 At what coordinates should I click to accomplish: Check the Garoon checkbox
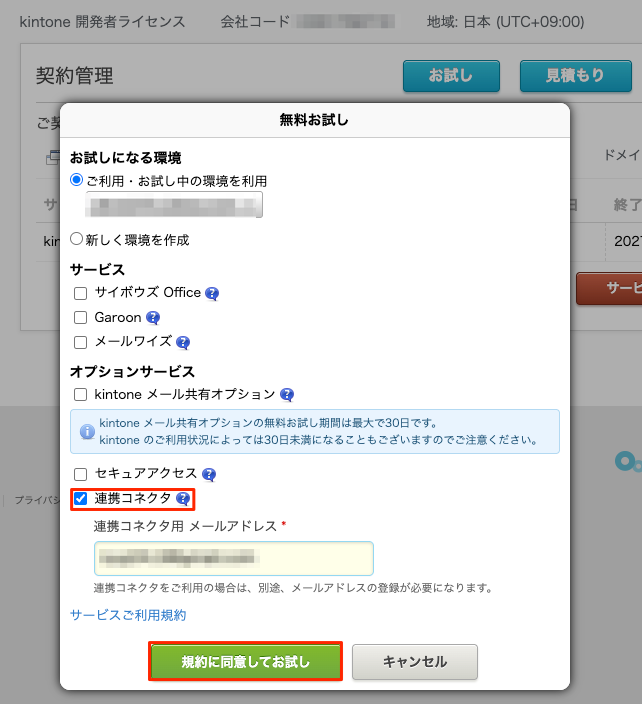pyautogui.click(x=80, y=317)
